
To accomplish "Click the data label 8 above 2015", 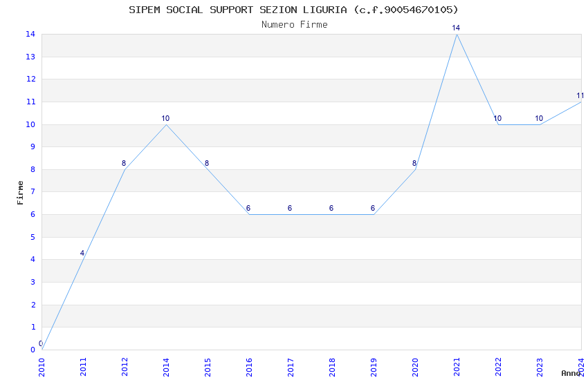I will [207, 163].
